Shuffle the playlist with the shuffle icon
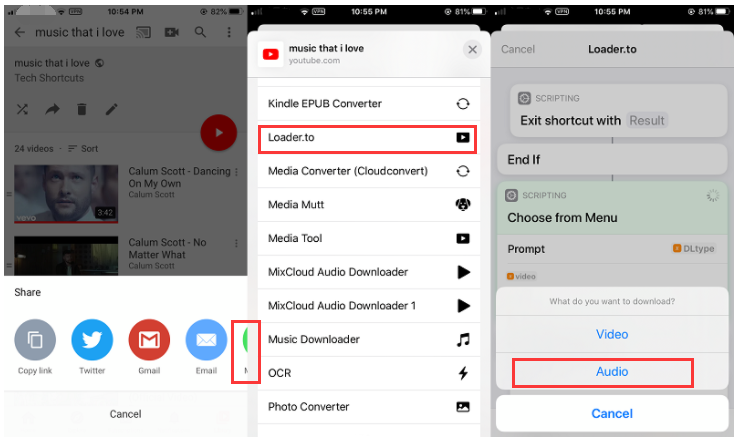This screenshot has height=445, width=741. 22,109
